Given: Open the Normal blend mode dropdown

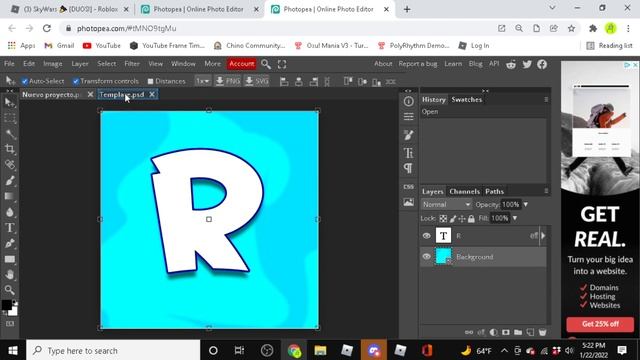Looking at the screenshot, I should (x=446, y=204).
